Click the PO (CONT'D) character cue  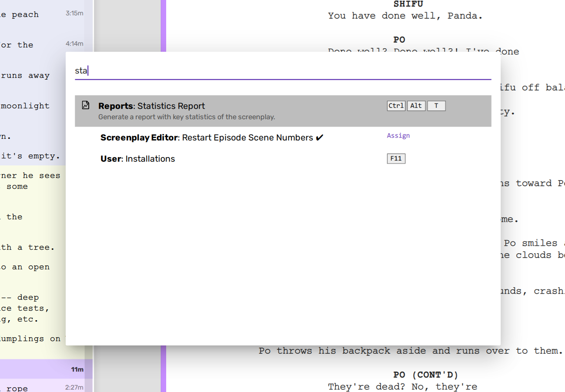(x=425, y=375)
